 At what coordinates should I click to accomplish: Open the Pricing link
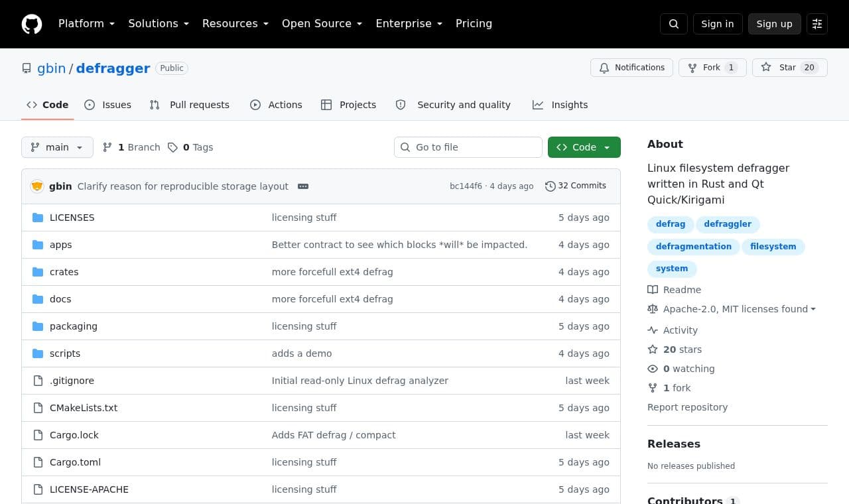(x=474, y=24)
